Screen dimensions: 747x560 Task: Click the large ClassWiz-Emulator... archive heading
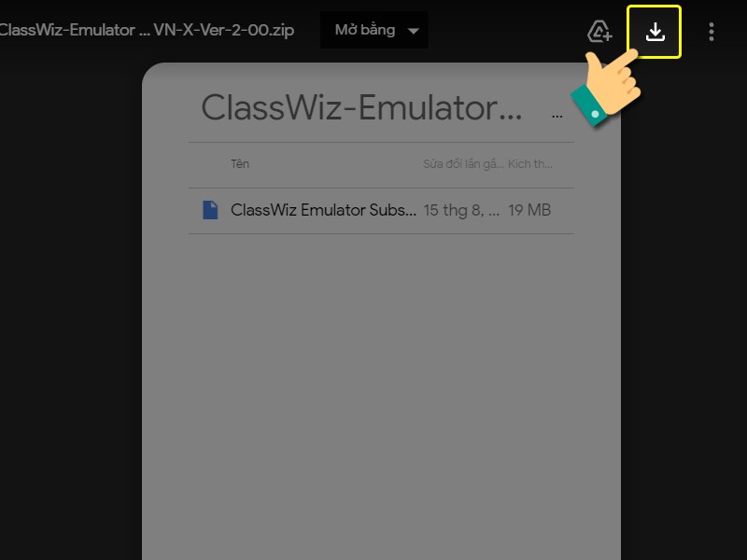click(361, 107)
